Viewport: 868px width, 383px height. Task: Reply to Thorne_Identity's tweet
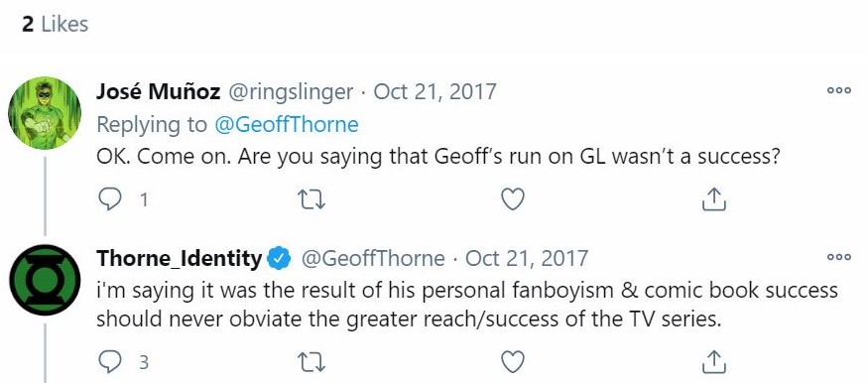[x=109, y=362]
